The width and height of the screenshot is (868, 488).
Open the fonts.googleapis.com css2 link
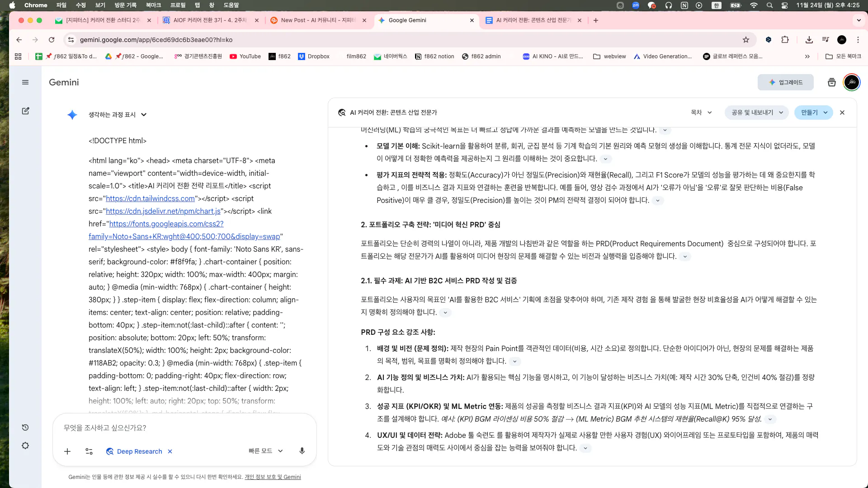tap(185, 230)
